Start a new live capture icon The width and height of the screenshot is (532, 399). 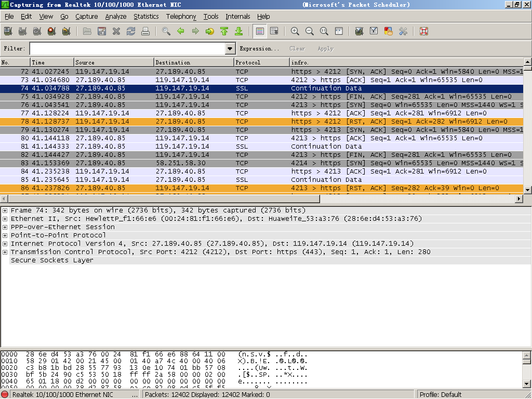[x=37, y=31]
